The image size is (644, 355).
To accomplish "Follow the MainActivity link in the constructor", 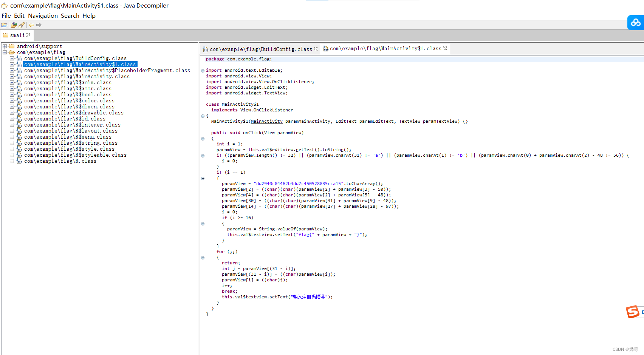I will (x=266, y=121).
